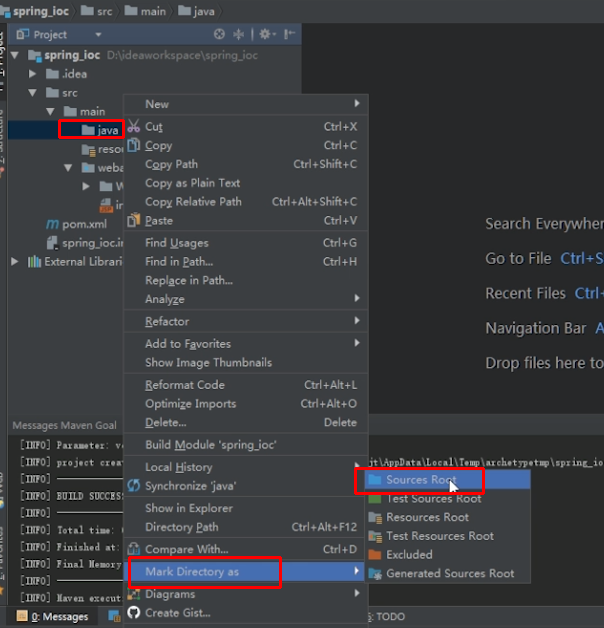The image size is (604, 628).
Task: Open the Project view dropdown arrow
Action: [x=98, y=34]
